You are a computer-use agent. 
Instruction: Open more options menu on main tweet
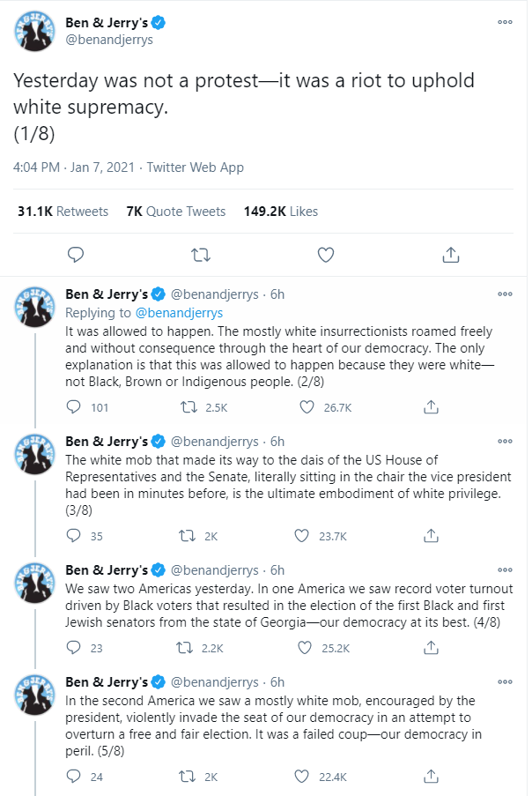[505, 22]
